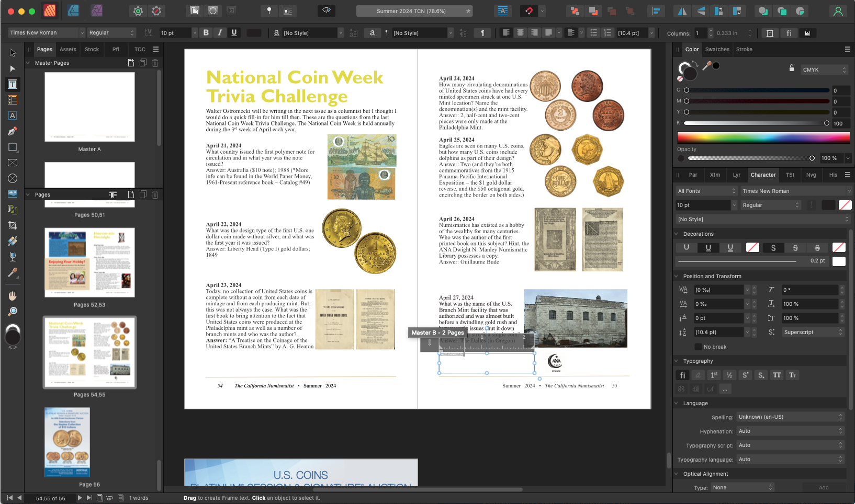Toggle All Caps in Typography

pyautogui.click(x=777, y=375)
